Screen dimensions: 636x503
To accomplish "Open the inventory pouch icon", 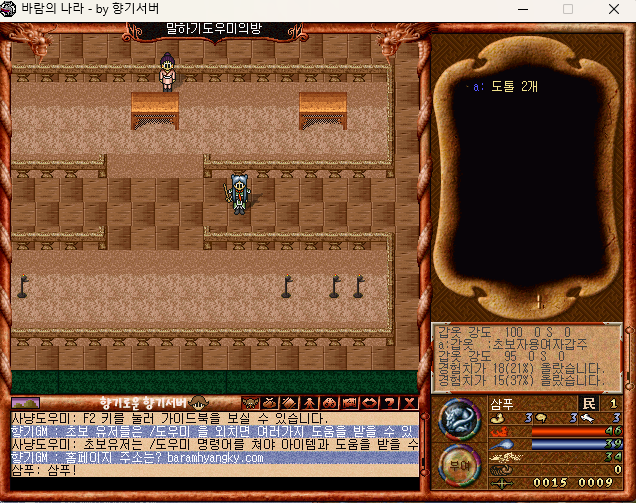I will (270, 403).
